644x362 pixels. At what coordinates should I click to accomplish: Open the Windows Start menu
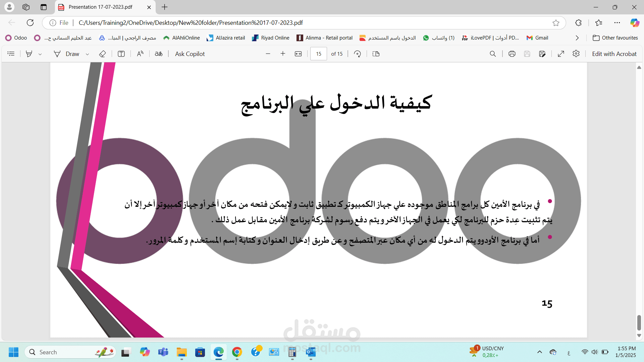click(14, 352)
